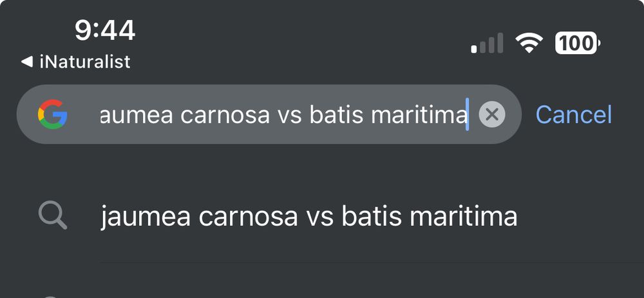The image size is (644, 298).
Task: Focus the Google search input field
Action: (283, 115)
